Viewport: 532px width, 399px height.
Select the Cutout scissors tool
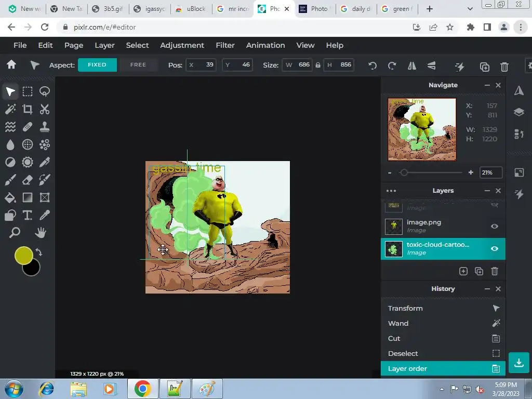coord(45,109)
